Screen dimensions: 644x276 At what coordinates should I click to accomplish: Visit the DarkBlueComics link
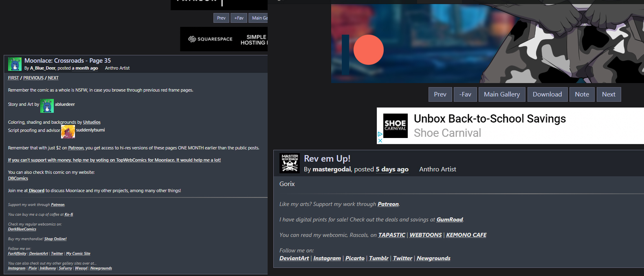[x=22, y=229]
